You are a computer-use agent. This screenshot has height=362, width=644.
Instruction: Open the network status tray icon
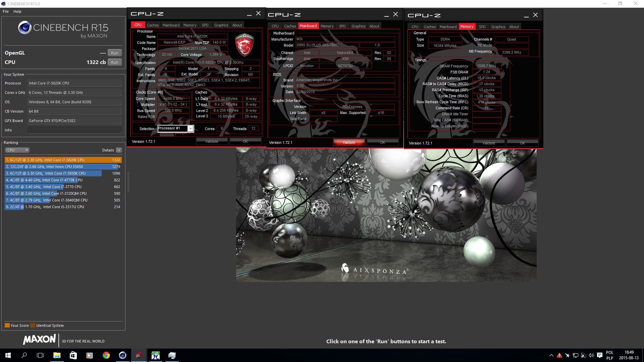coord(575,355)
